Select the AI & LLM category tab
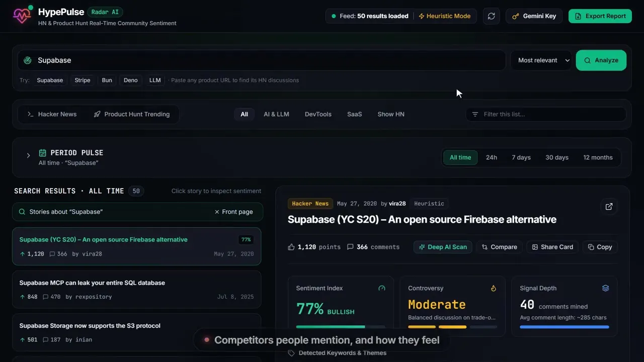The image size is (644, 362). click(276, 114)
